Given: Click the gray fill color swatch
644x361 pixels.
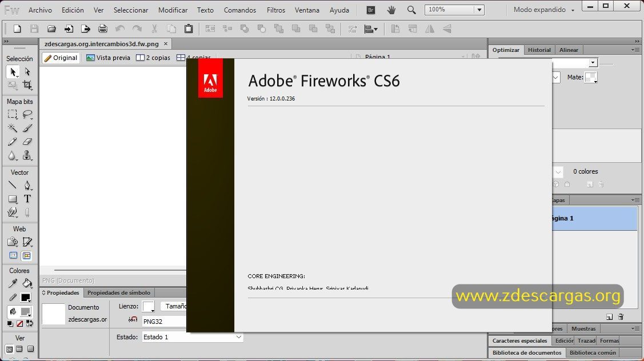Looking at the screenshot, I should point(26,312).
